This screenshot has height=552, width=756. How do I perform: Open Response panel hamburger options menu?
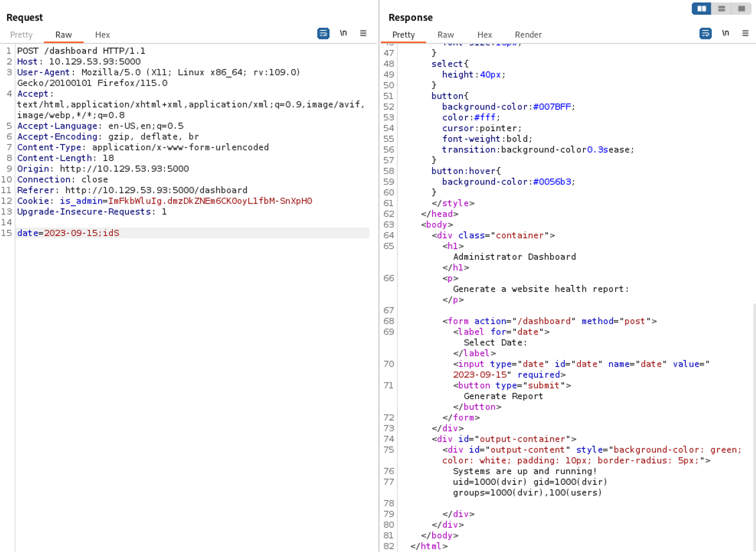coord(745,33)
